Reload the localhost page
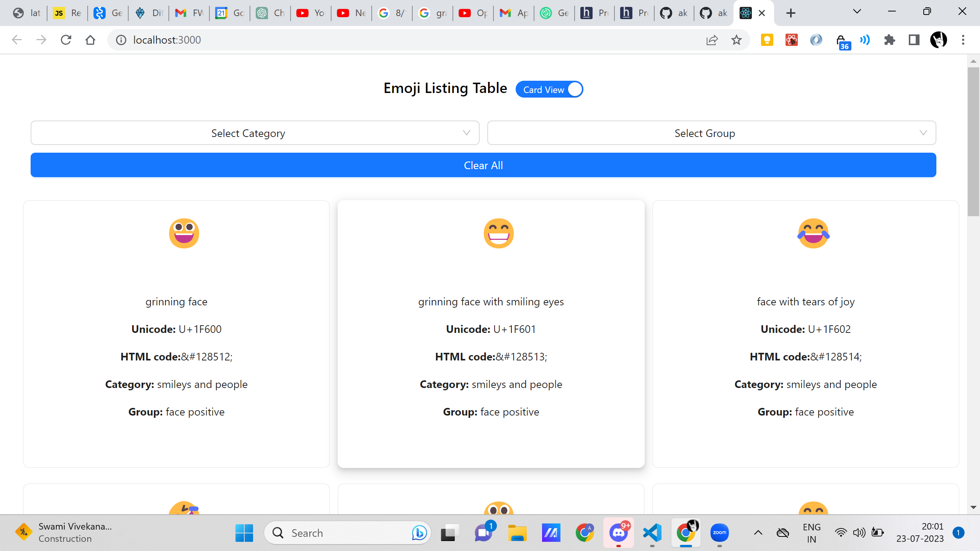The width and height of the screenshot is (980, 551). [x=66, y=40]
